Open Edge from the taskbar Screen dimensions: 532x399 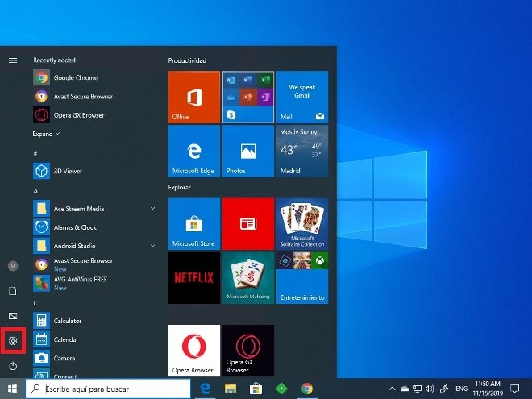point(205,389)
